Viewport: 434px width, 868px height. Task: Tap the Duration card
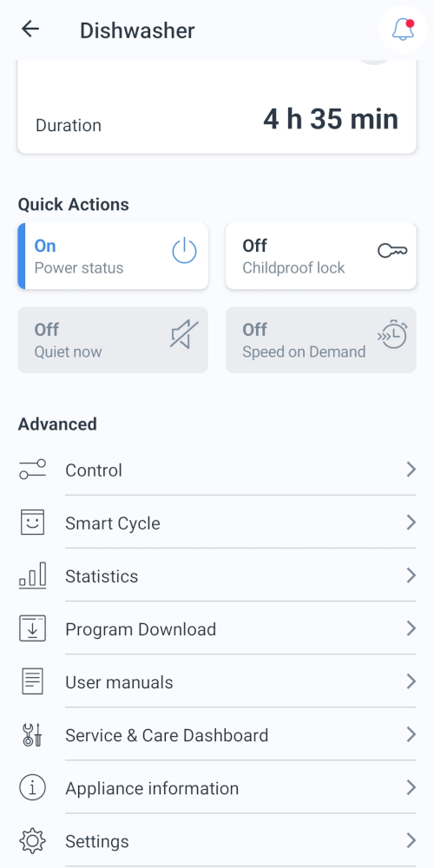click(217, 106)
